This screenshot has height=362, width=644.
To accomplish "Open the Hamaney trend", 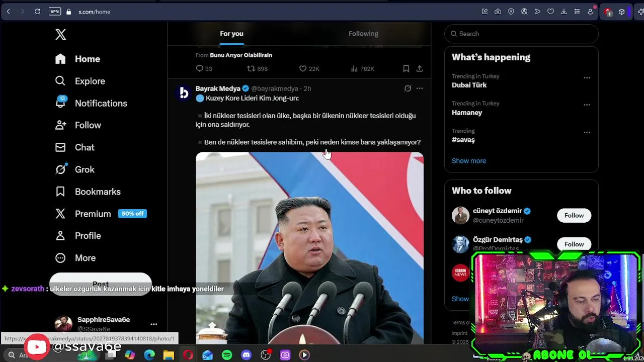I will (x=467, y=113).
